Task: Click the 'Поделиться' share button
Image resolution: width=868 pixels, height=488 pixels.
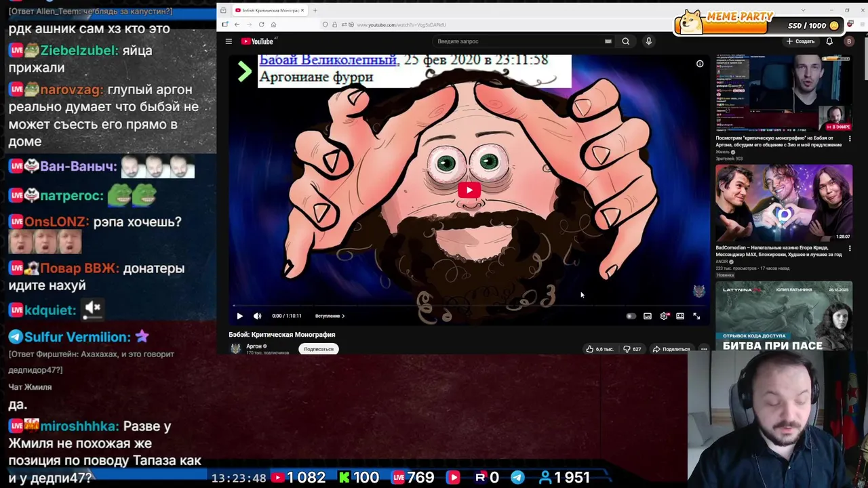Action: tap(671, 349)
